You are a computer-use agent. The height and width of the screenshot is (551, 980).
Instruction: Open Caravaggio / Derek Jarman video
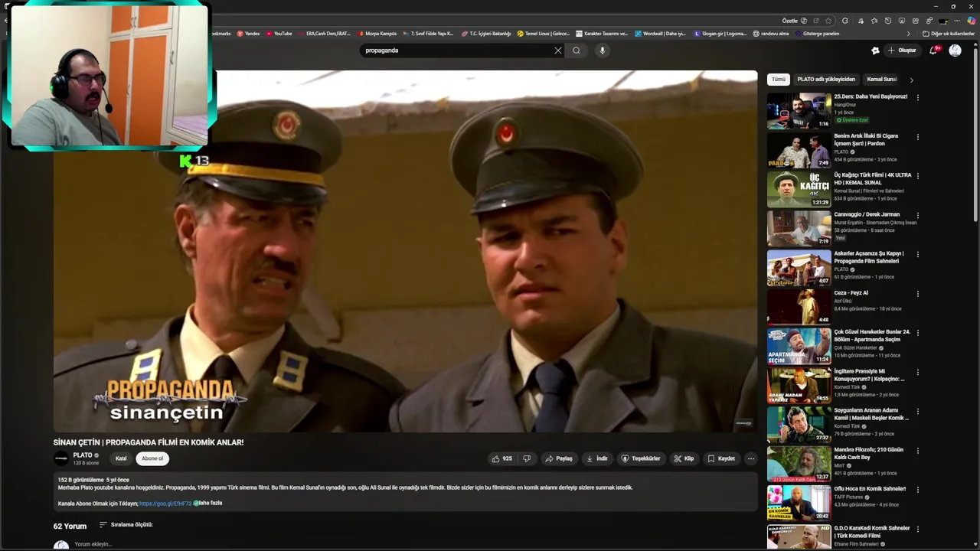pyautogui.click(x=799, y=228)
